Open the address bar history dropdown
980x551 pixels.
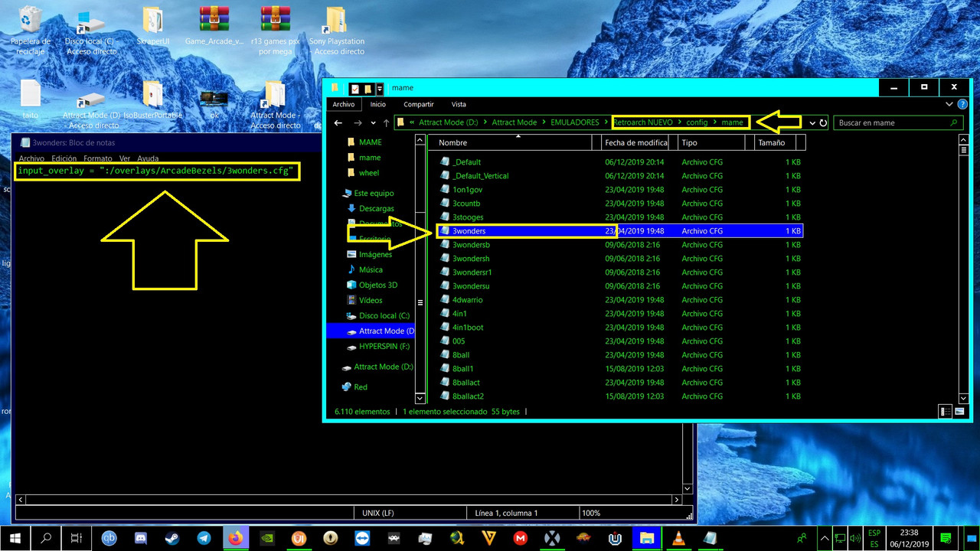812,122
